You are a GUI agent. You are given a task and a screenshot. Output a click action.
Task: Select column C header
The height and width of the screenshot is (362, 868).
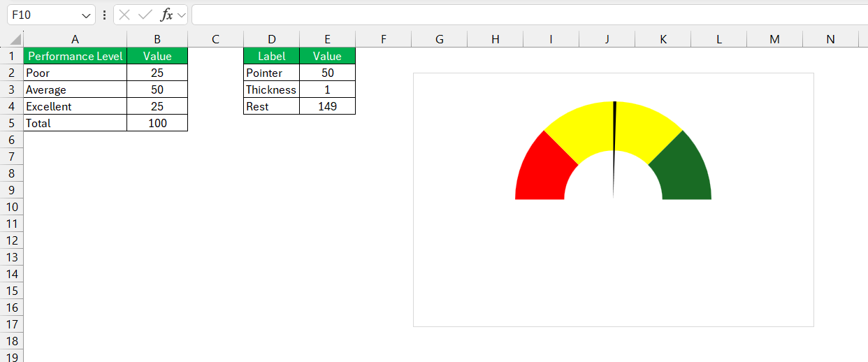coord(215,39)
